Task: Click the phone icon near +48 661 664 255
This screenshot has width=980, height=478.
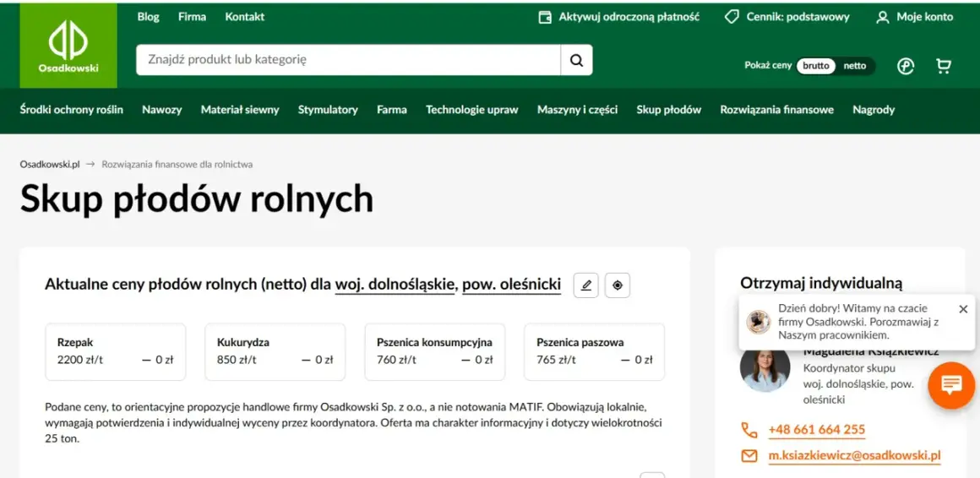Action: pos(749,430)
